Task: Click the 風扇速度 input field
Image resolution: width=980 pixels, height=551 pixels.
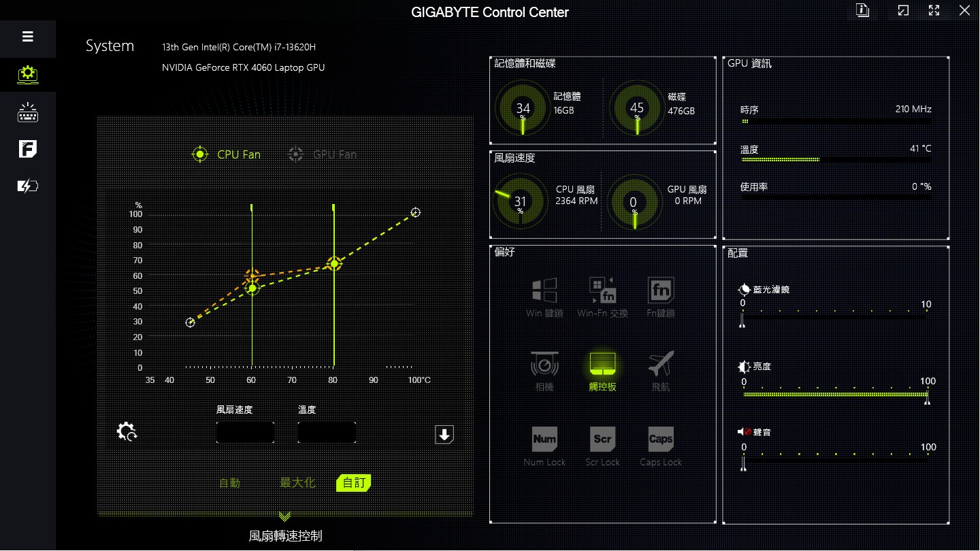Action: (246, 433)
